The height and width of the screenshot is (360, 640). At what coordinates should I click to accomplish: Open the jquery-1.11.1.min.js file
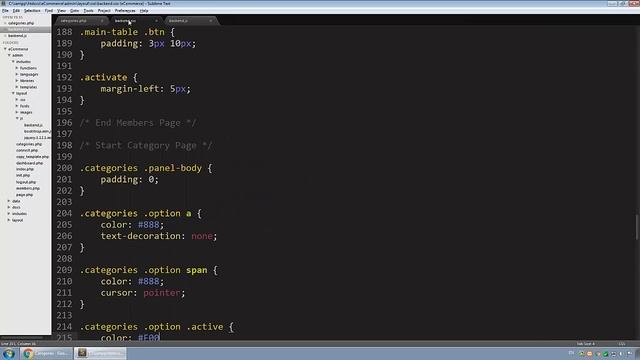pos(37,138)
